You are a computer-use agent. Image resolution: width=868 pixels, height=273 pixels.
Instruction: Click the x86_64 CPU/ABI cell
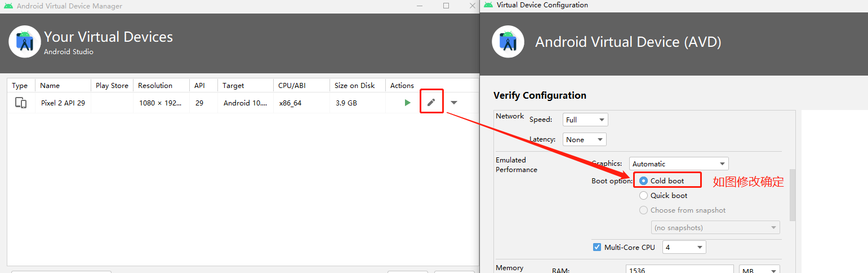(x=301, y=103)
